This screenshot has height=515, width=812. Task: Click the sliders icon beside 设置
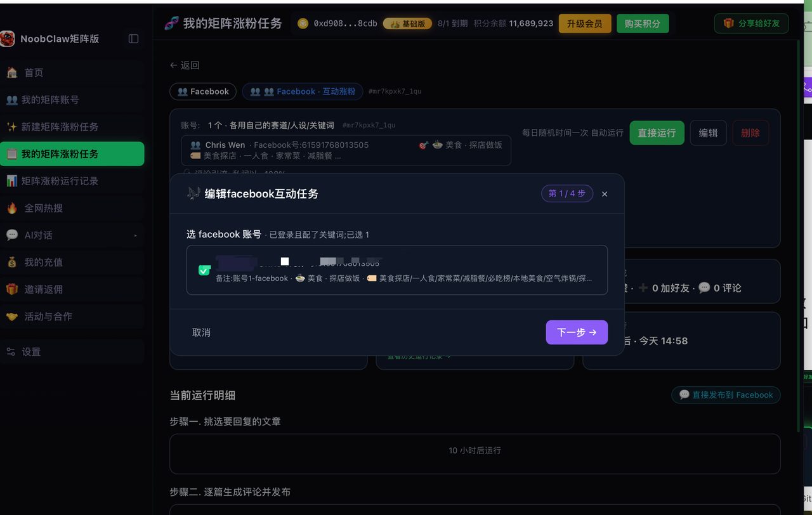(11, 351)
